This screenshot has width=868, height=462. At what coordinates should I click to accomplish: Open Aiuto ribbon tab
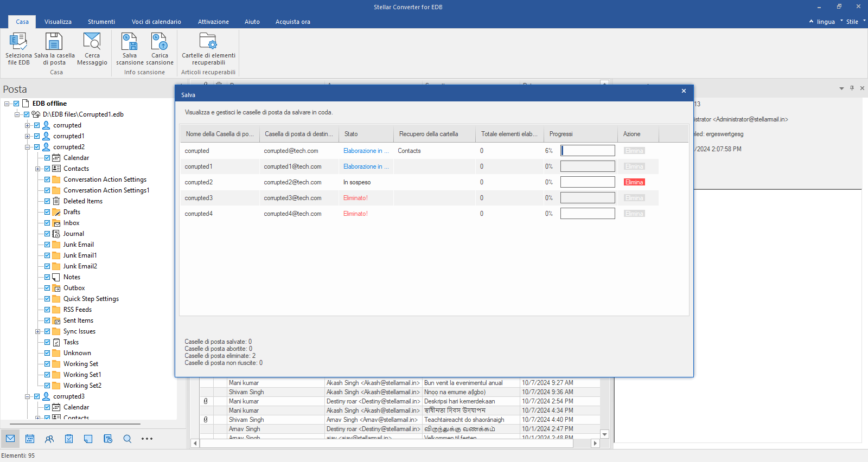(x=252, y=22)
